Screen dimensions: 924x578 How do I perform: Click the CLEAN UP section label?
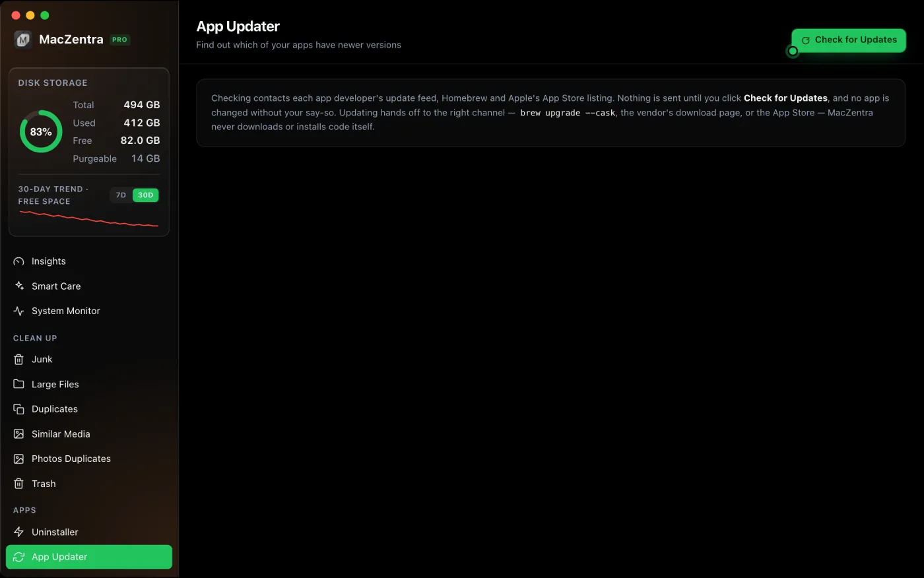(35, 338)
